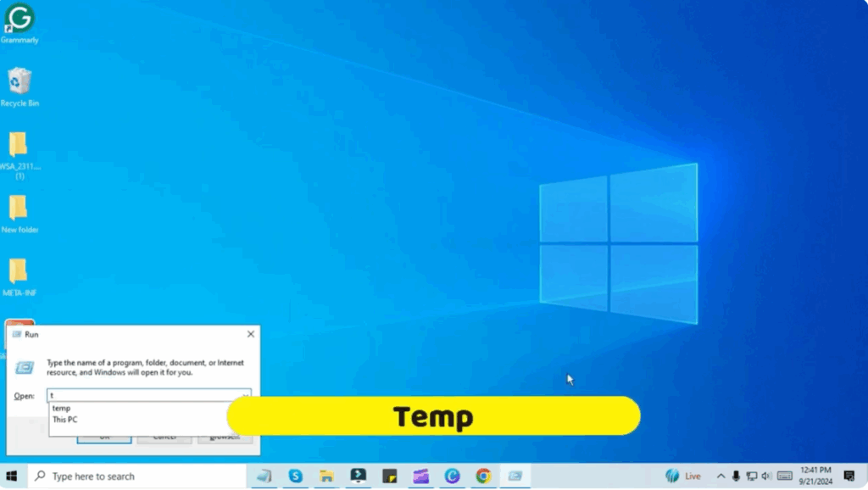
Task: Click the microphone icon in the system tray
Action: 735,476
